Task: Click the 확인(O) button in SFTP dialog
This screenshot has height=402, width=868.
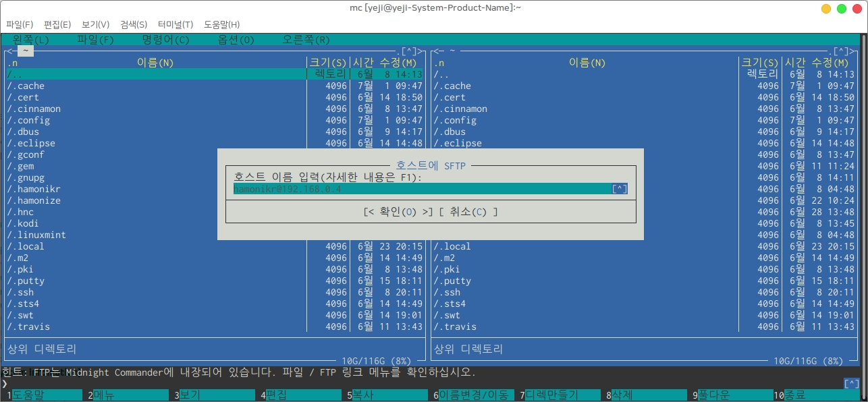Action: point(398,212)
